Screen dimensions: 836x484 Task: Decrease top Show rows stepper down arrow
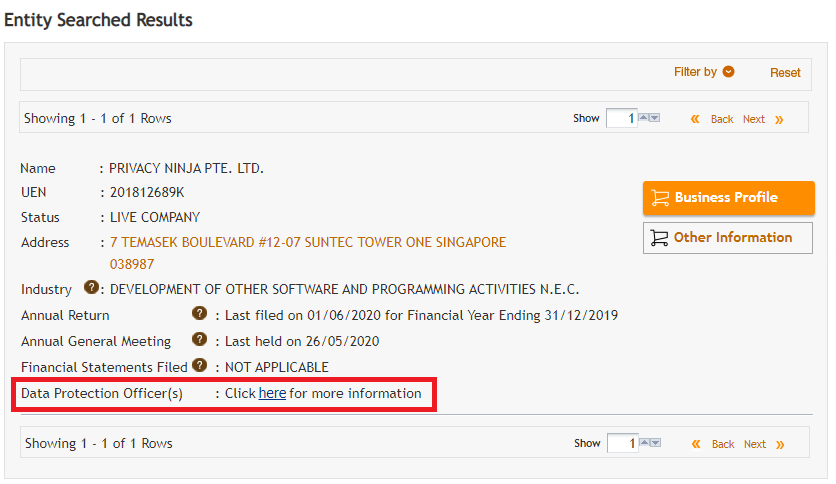pyautogui.click(x=655, y=117)
